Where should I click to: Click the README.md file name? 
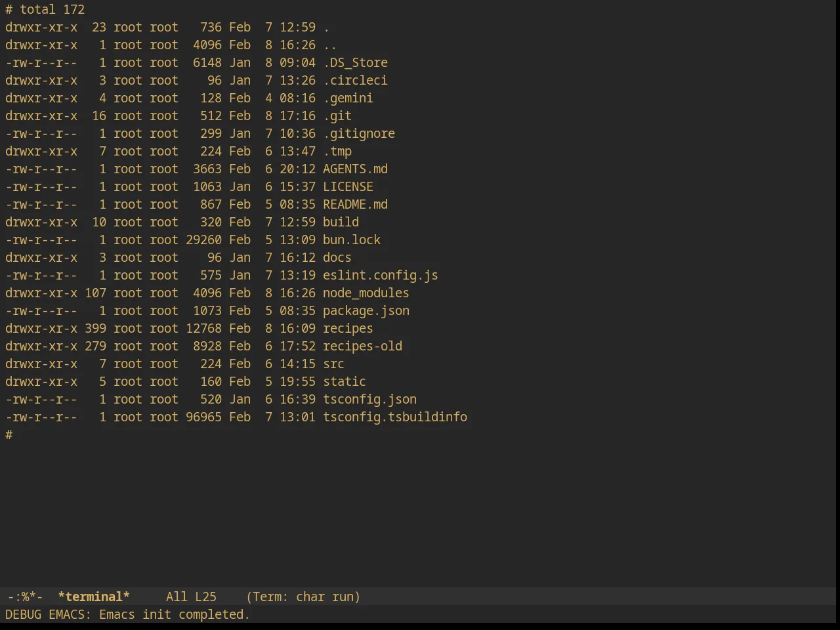[355, 204]
